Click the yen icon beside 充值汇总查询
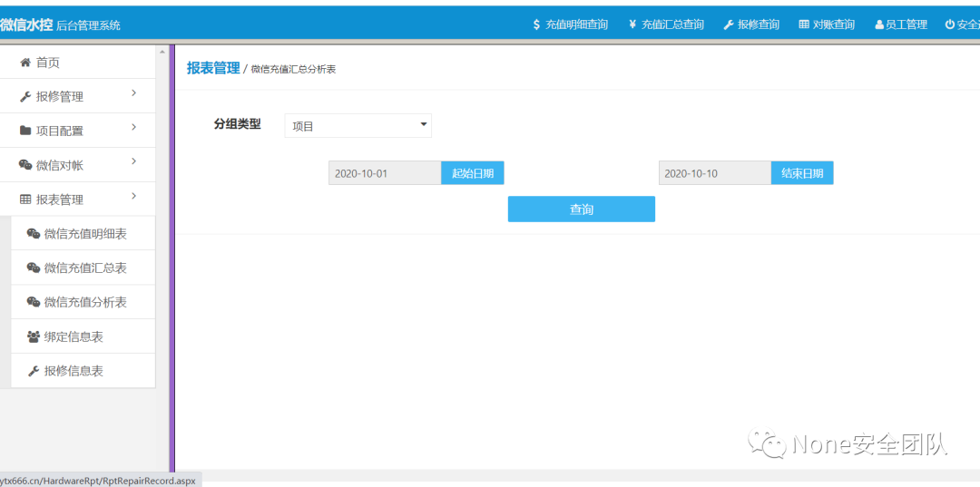980x487 pixels. coord(632,25)
